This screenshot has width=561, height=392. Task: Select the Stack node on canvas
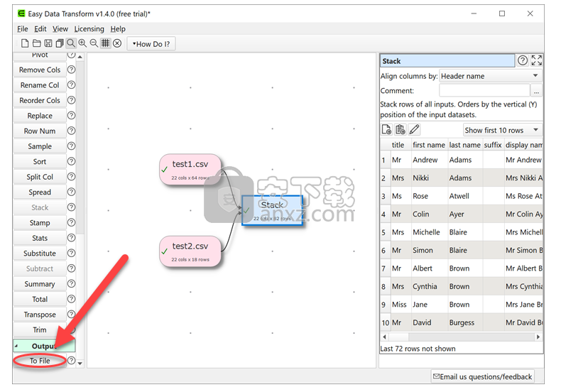pos(272,210)
